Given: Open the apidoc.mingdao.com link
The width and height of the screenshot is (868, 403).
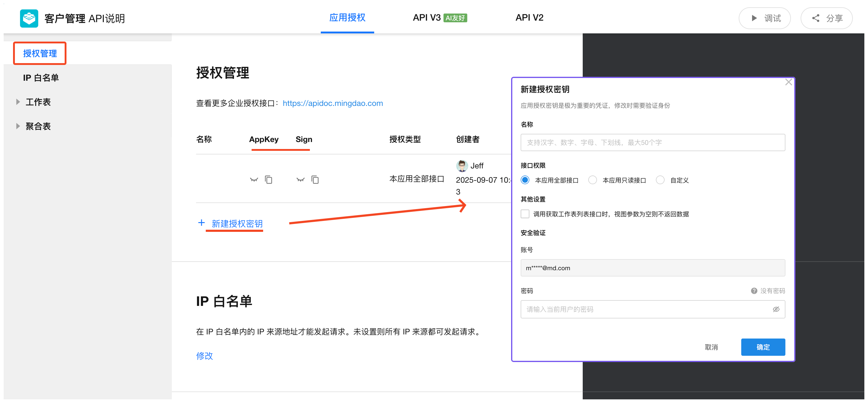Looking at the screenshot, I should [x=332, y=103].
